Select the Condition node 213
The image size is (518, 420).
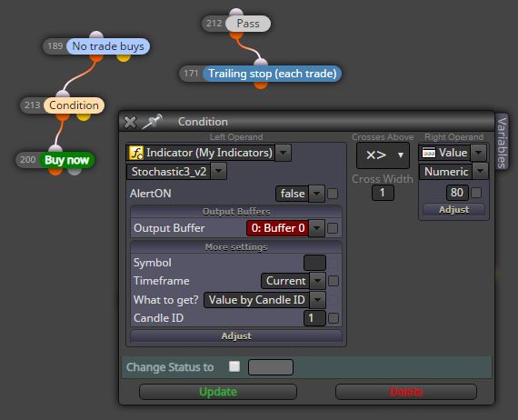point(74,105)
